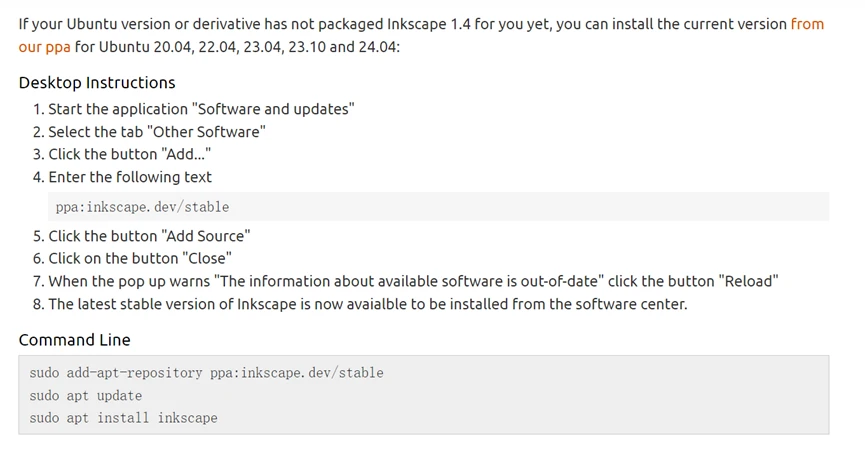Click the "Command Line" heading
Image resolution: width=865 pixels, height=451 pixels.
click(x=74, y=340)
